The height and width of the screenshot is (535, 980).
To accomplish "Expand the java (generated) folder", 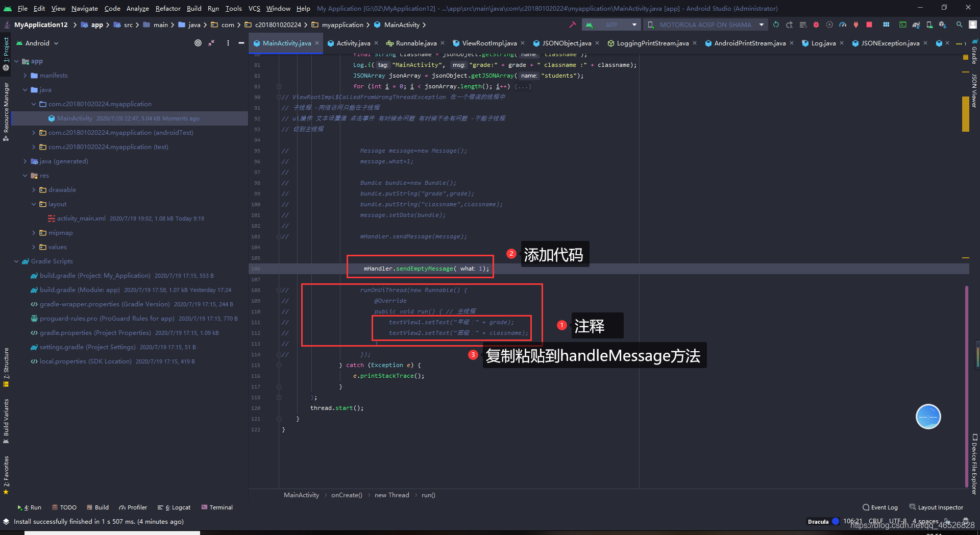I will pyautogui.click(x=25, y=161).
